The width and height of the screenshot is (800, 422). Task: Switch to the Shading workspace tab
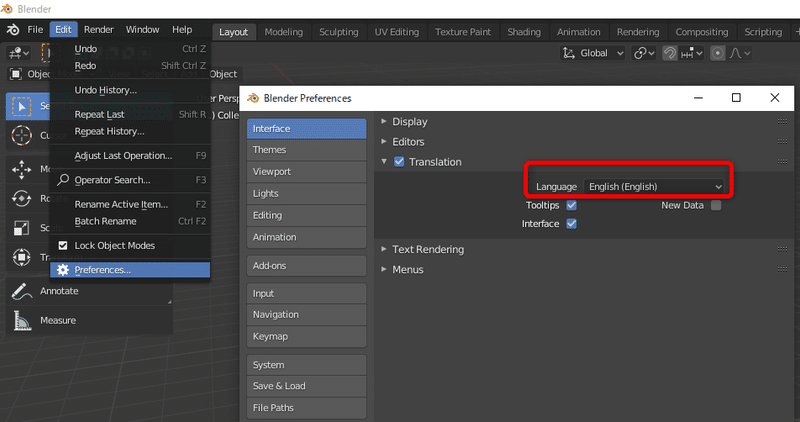(x=523, y=31)
